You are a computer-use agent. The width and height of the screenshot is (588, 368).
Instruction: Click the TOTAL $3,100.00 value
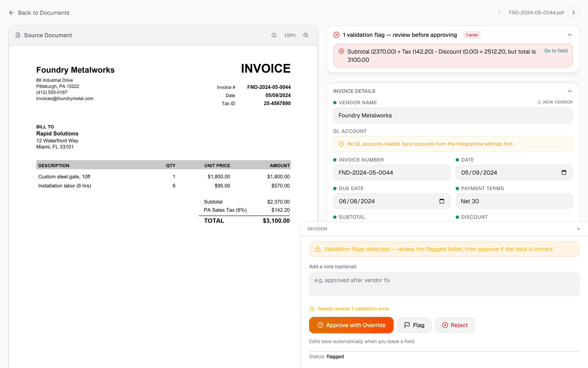click(x=276, y=221)
